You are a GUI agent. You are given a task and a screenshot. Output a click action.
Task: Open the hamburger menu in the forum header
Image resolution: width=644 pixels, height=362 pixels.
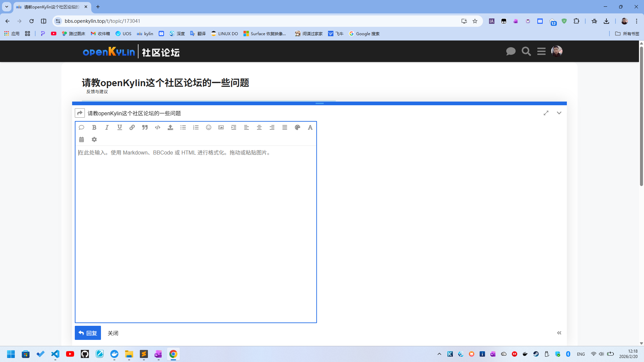541,51
